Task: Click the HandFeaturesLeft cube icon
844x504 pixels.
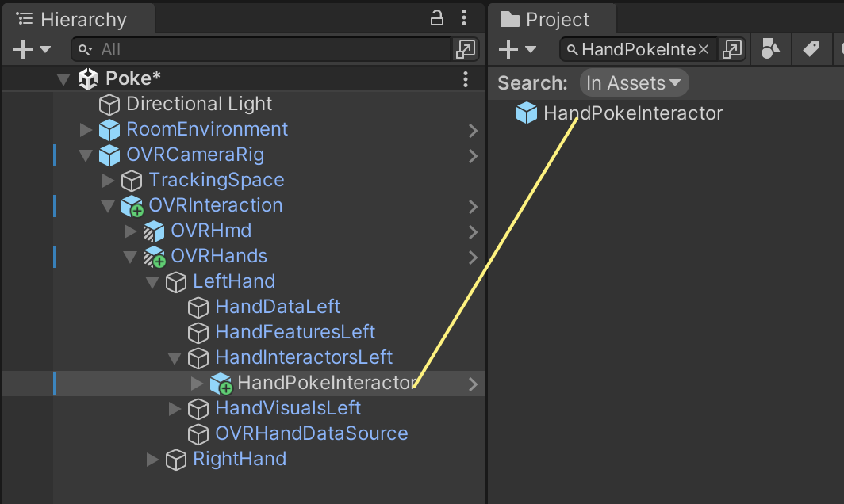Action: tap(198, 333)
